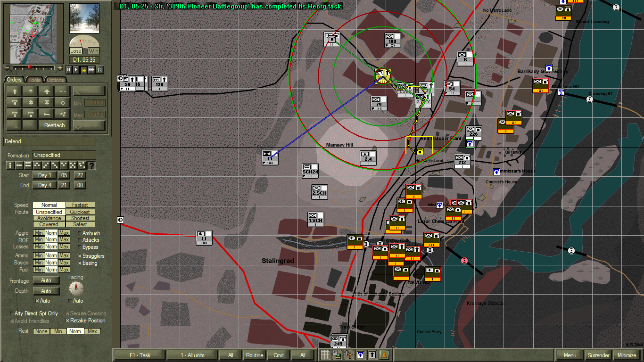
Task: Adjust the map zoom slider
Action: pos(33,68)
